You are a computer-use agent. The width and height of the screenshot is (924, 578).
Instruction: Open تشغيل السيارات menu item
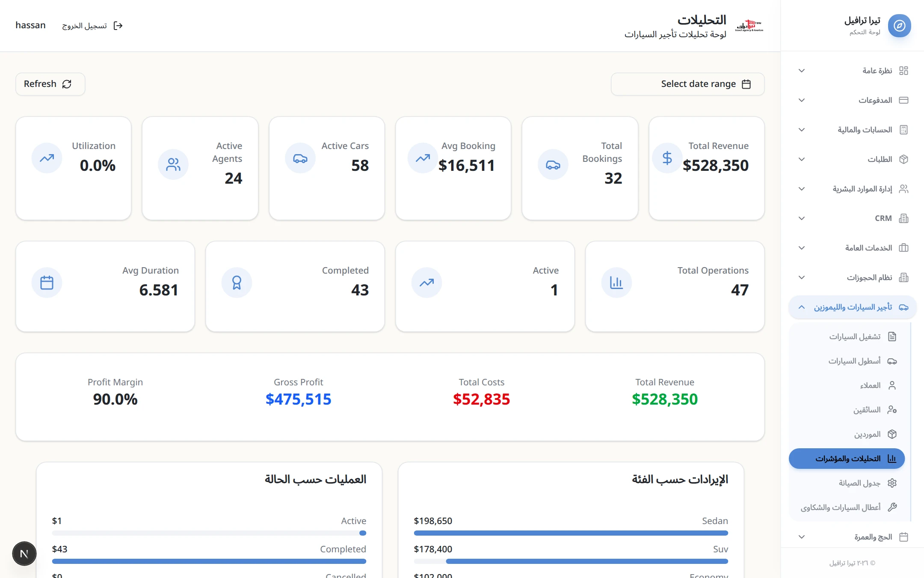pyautogui.click(x=847, y=337)
